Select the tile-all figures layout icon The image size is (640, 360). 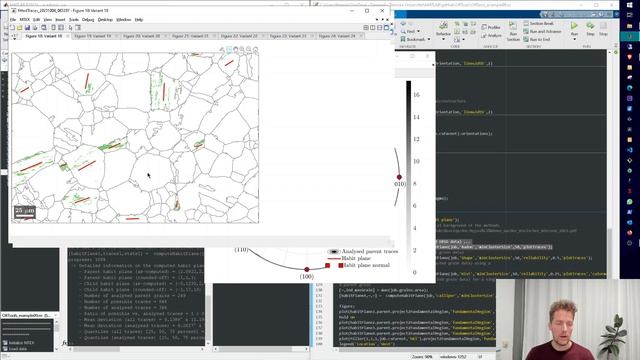pyautogui.click(x=366, y=28)
